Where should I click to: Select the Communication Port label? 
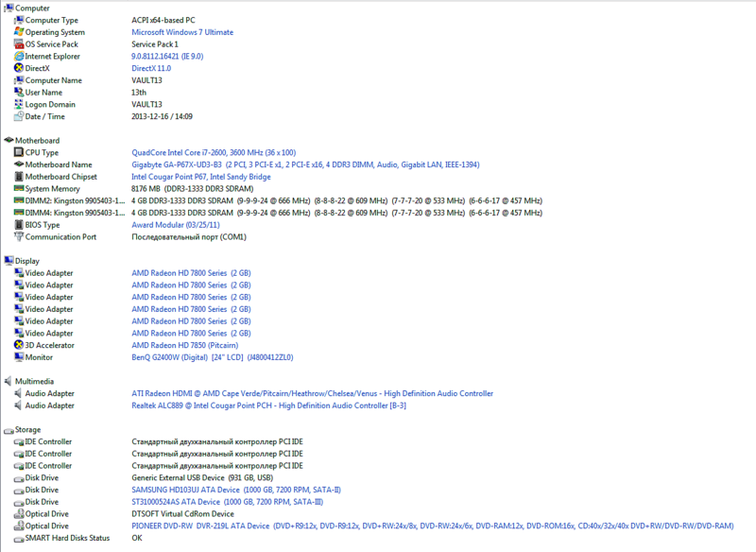[x=60, y=237]
